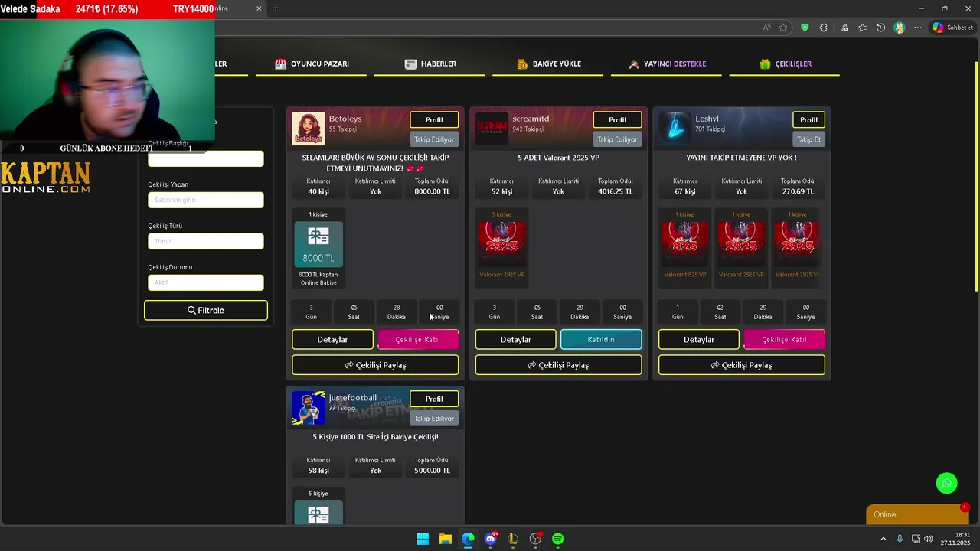980x551 pixels.
Task: Open a new browser tab
Action: pos(276,8)
